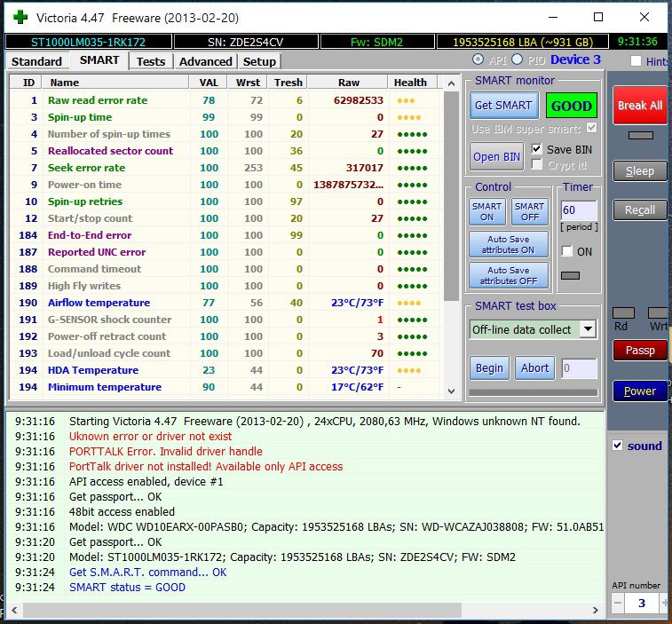The width and height of the screenshot is (672, 624).
Task: Select the Raw read error rate row
Action: coord(226,100)
